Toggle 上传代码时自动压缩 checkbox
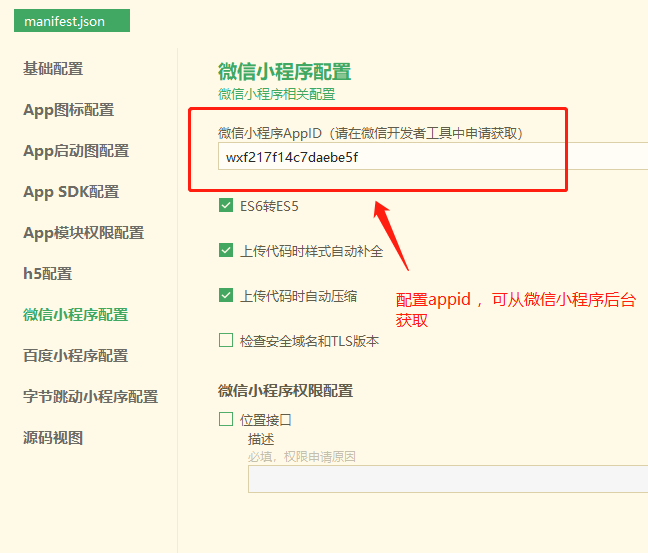The image size is (648, 553). click(x=226, y=295)
